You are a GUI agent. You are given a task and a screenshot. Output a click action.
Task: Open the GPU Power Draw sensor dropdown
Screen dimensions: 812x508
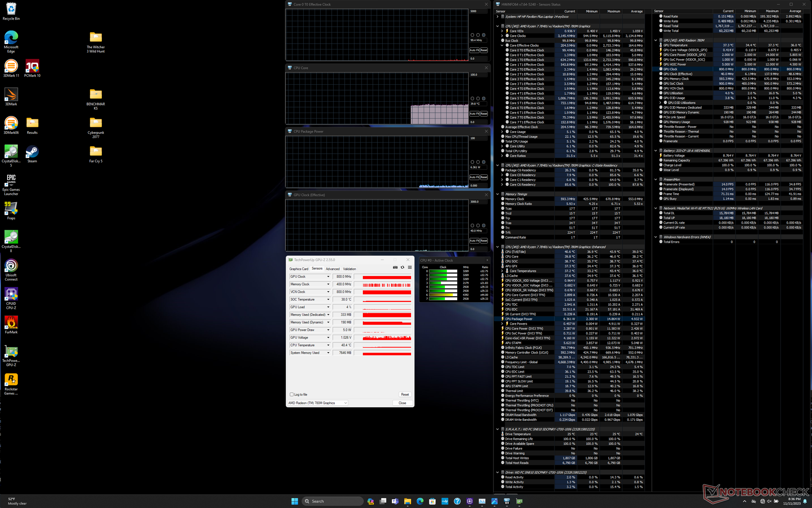click(328, 330)
